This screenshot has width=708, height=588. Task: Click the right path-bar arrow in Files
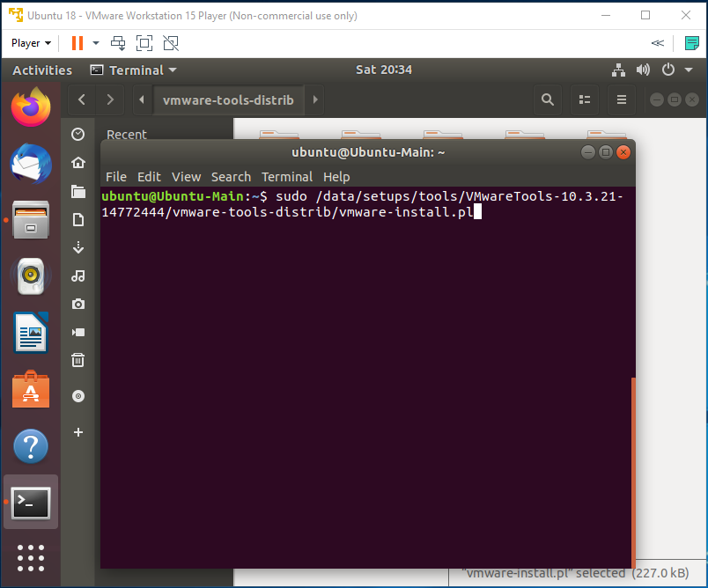pos(315,99)
